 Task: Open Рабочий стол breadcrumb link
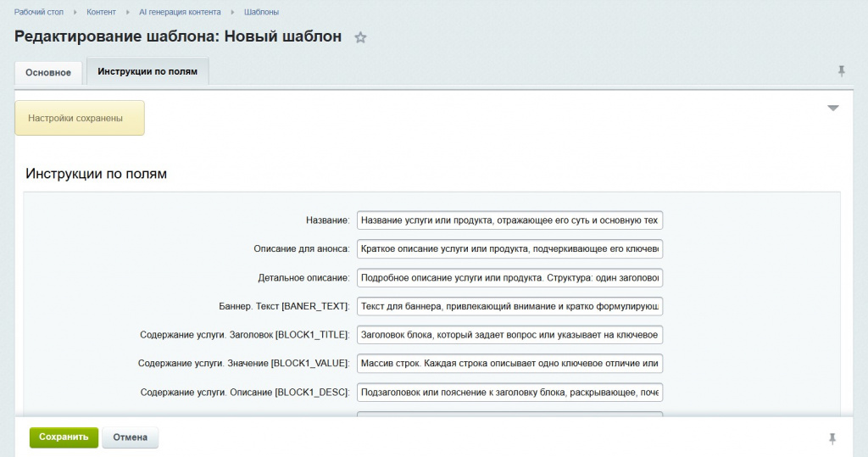pyautogui.click(x=39, y=13)
